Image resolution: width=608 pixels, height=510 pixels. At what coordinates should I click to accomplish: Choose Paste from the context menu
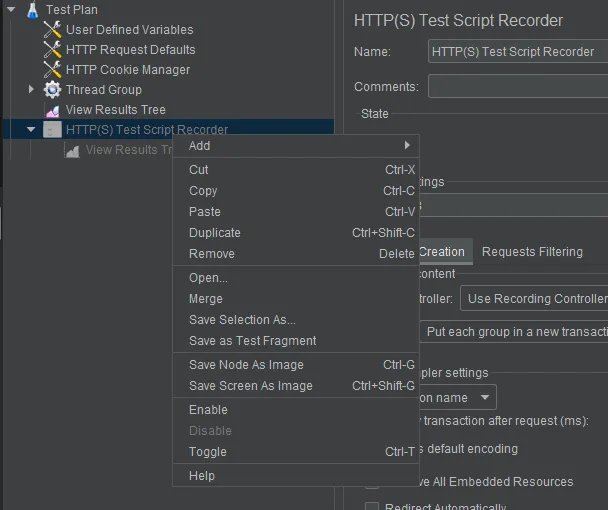(296, 212)
